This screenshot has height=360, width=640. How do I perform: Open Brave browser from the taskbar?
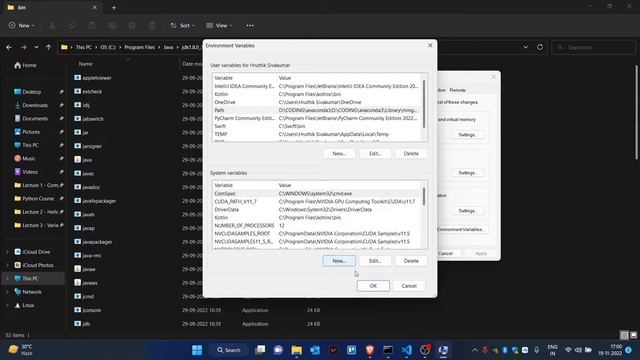[370, 350]
